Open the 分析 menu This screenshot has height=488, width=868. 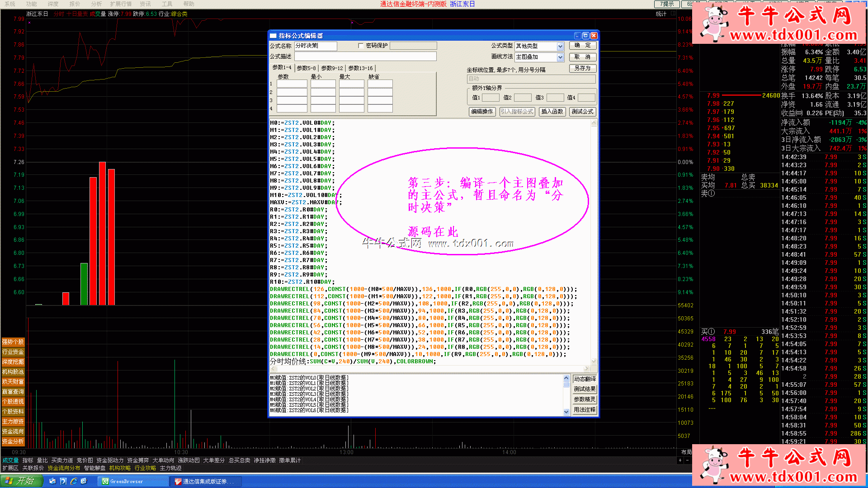coord(96,4)
